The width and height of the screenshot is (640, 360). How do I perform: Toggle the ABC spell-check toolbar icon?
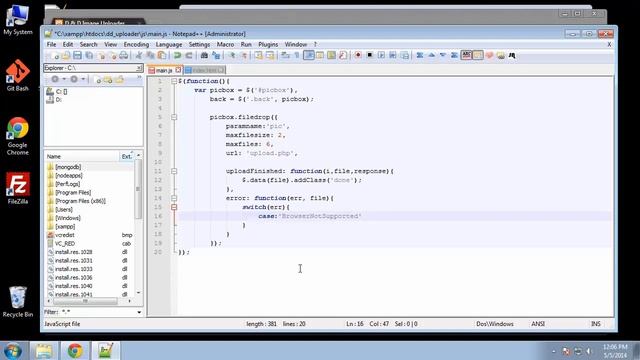coord(466,55)
